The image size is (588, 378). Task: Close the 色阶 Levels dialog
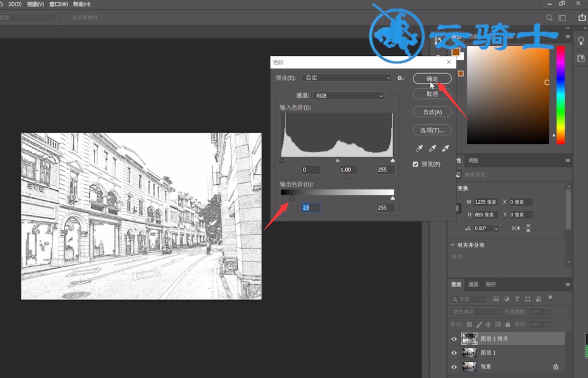click(449, 62)
